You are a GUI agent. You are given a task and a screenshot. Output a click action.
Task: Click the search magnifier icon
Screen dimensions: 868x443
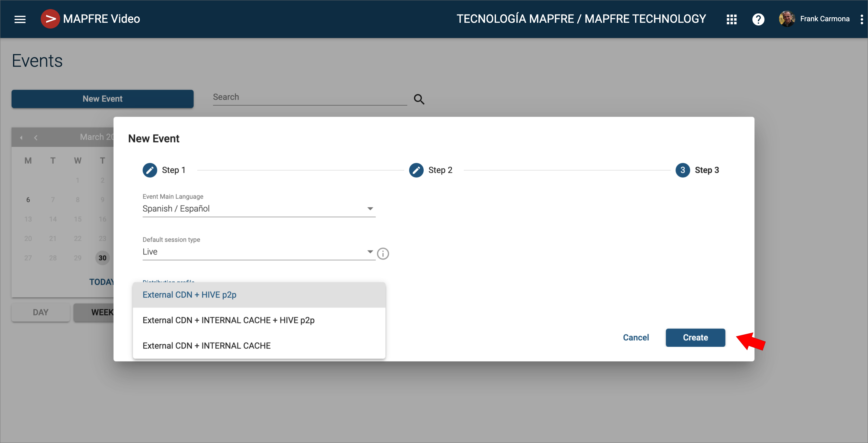pyautogui.click(x=419, y=99)
